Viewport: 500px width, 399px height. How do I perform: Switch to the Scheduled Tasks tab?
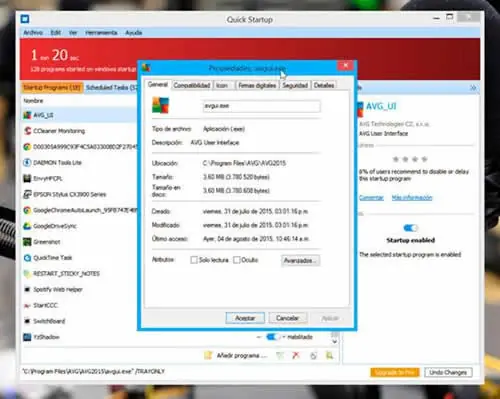click(x=111, y=88)
